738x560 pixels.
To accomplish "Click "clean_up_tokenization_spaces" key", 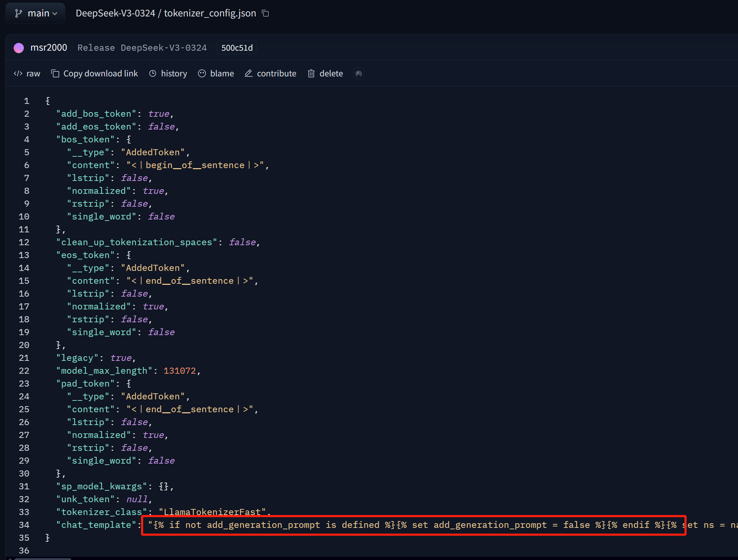I will point(137,242).
